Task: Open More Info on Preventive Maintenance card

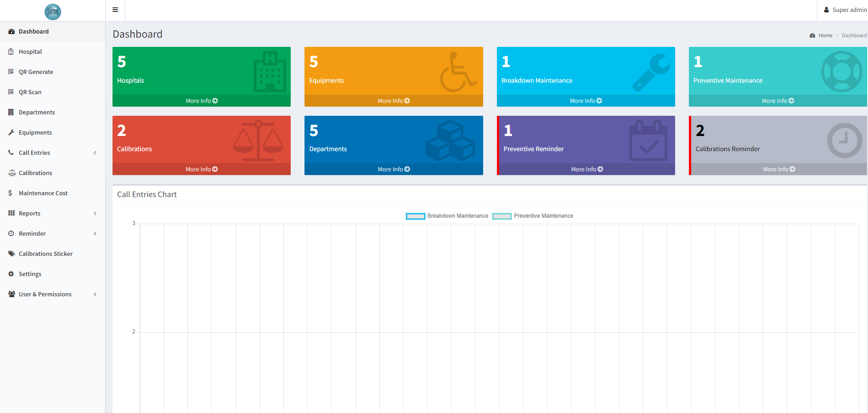Action: pos(778,101)
